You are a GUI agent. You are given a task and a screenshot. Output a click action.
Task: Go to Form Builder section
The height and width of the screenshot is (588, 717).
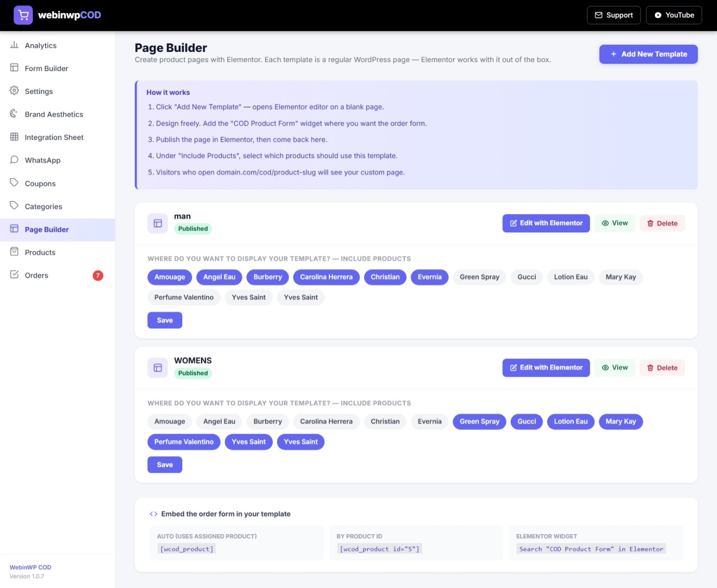[x=57, y=68]
